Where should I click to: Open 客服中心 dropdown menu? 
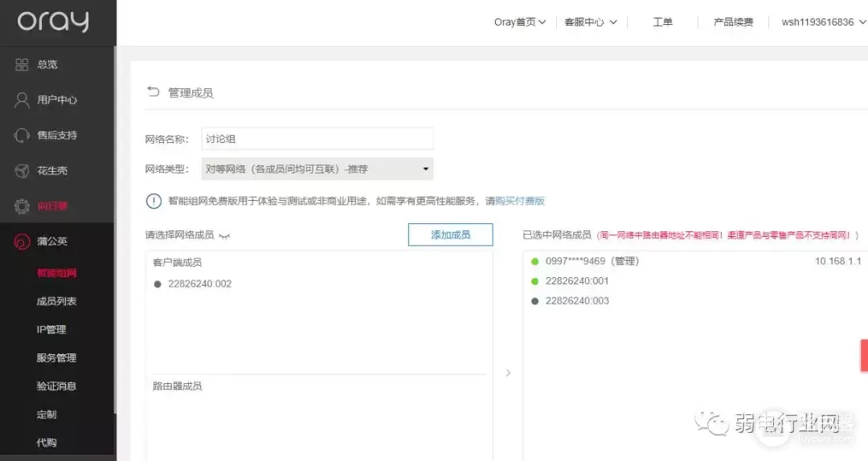click(591, 22)
